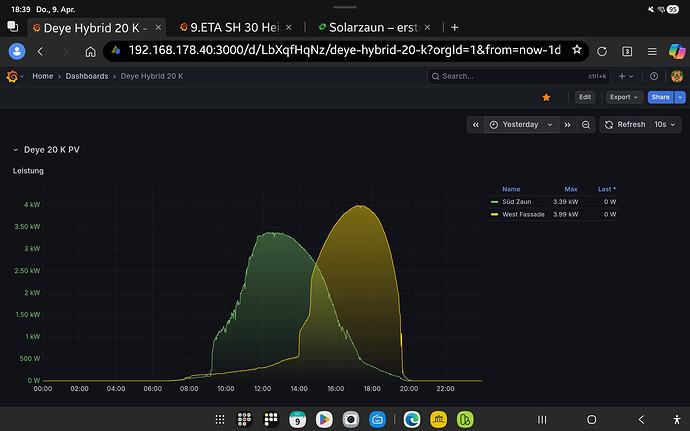690x431 pixels.
Task: Shift time range forward with right arrows
Action: [x=567, y=124]
